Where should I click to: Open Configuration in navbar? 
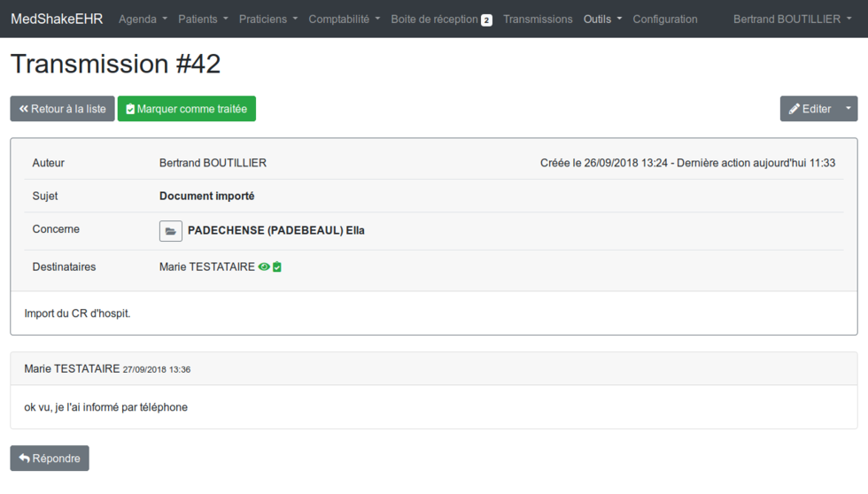[664, 19]
